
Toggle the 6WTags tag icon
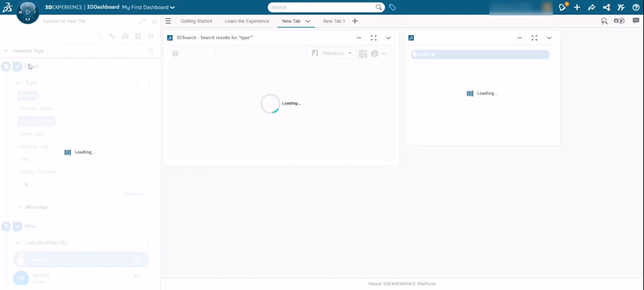point(392,7)
